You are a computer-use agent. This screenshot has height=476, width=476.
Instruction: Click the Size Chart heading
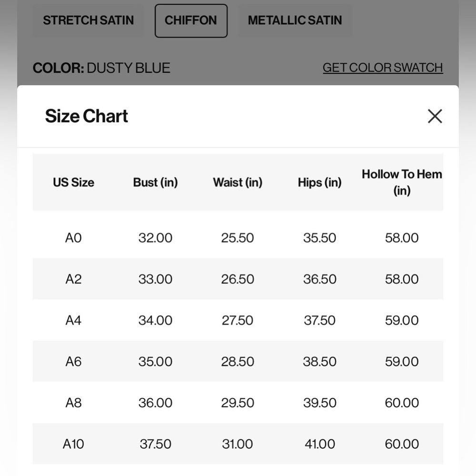[87, 116]
